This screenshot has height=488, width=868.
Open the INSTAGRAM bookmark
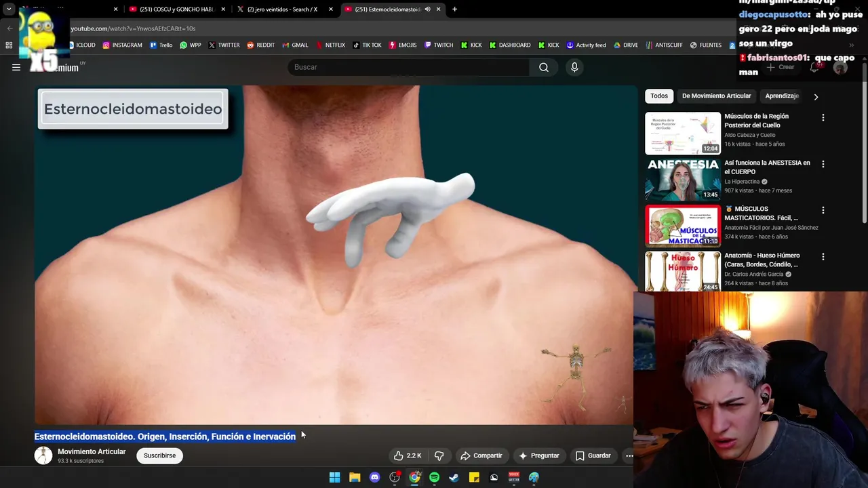(122, 45)
